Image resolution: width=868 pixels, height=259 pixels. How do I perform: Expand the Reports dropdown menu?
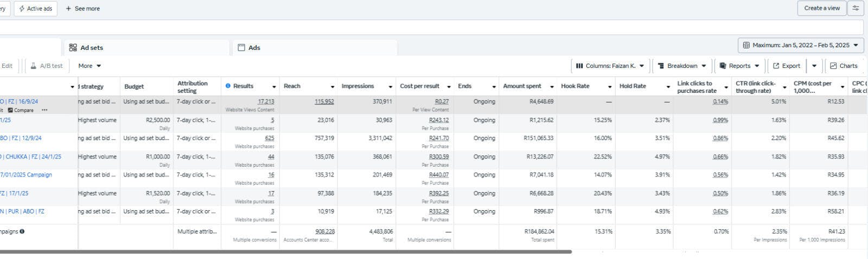[739, 66]
